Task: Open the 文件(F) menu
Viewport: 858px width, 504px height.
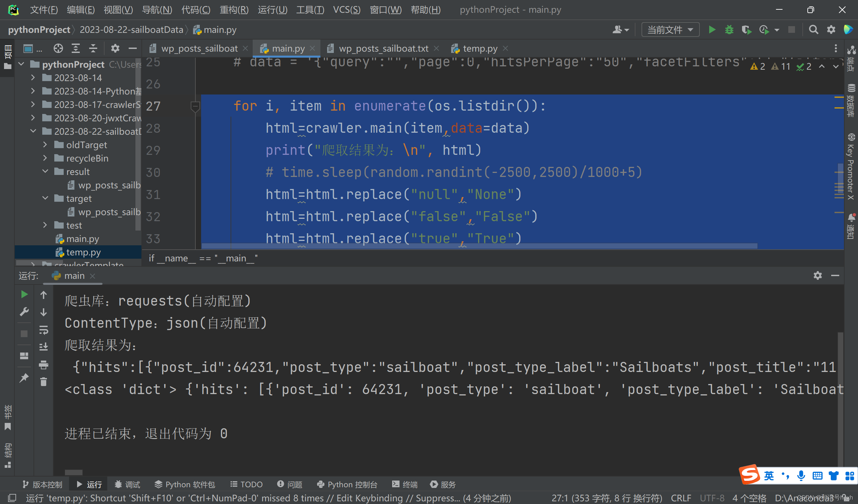Action: (x=44, y=9)
